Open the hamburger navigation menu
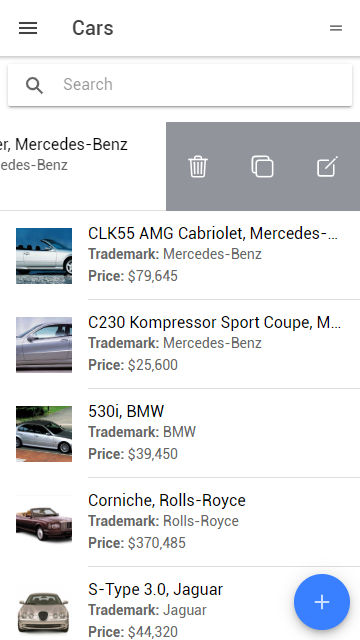Screen dimensions: 360x640 click(28, 28)
